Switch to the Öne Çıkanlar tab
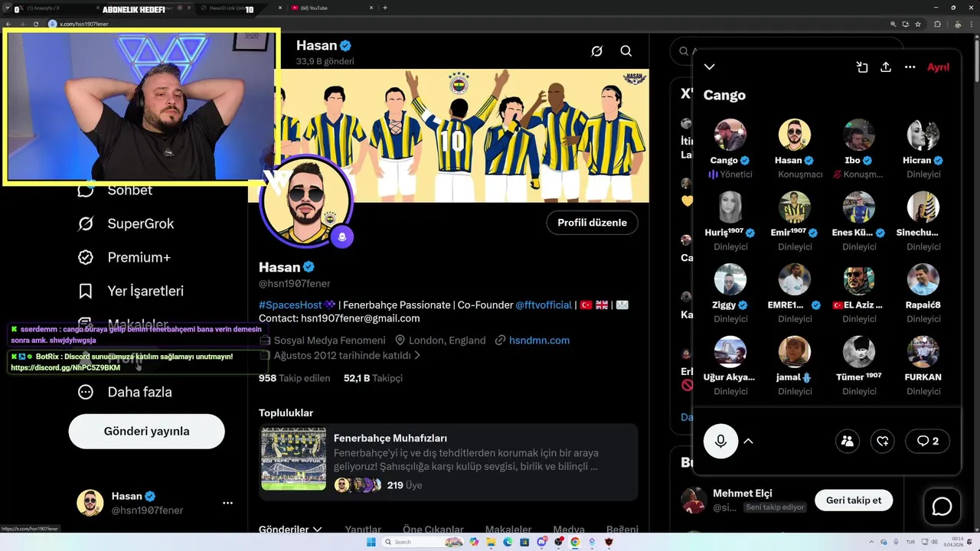 (x=433, y=529)
